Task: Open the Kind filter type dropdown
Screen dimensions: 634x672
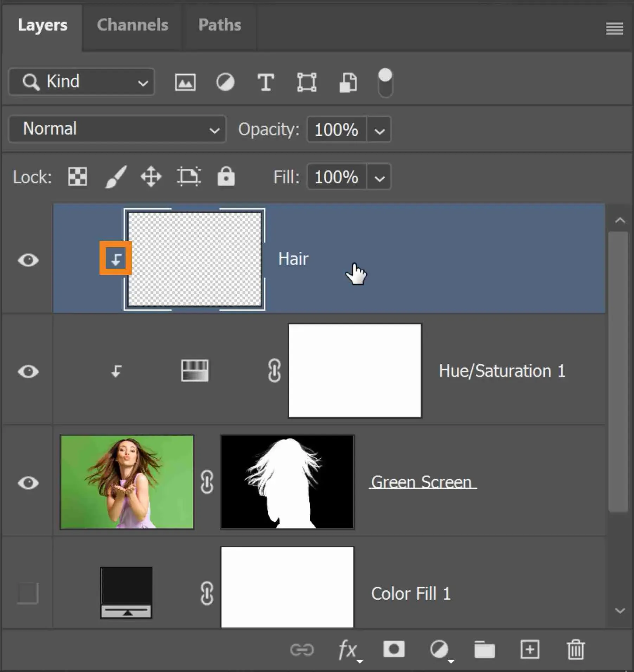Action: pos(82,82)
